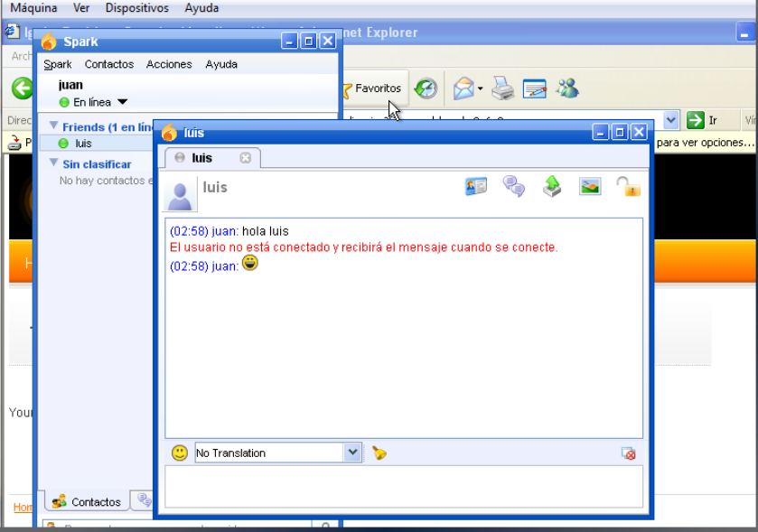Open the Contactos menu in Spark
The image size is (758, 532).
[108, 64]
